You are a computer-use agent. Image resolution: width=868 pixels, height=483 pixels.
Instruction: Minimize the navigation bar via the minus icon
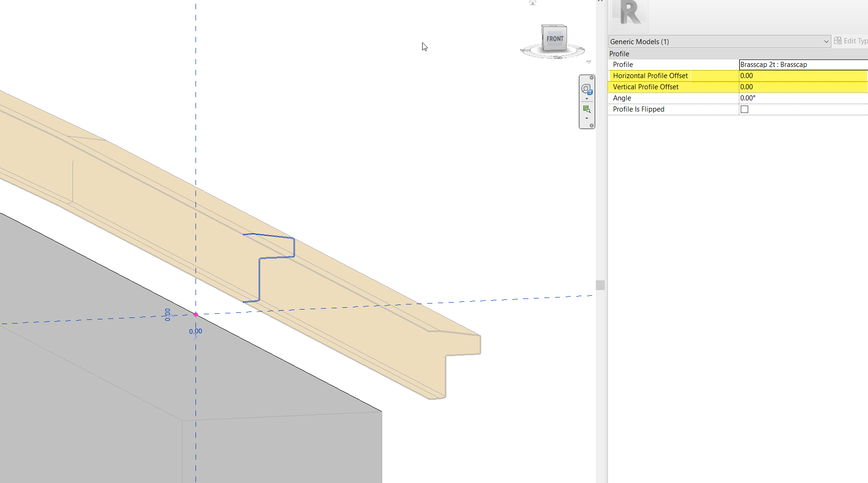[x=591, y=126]
